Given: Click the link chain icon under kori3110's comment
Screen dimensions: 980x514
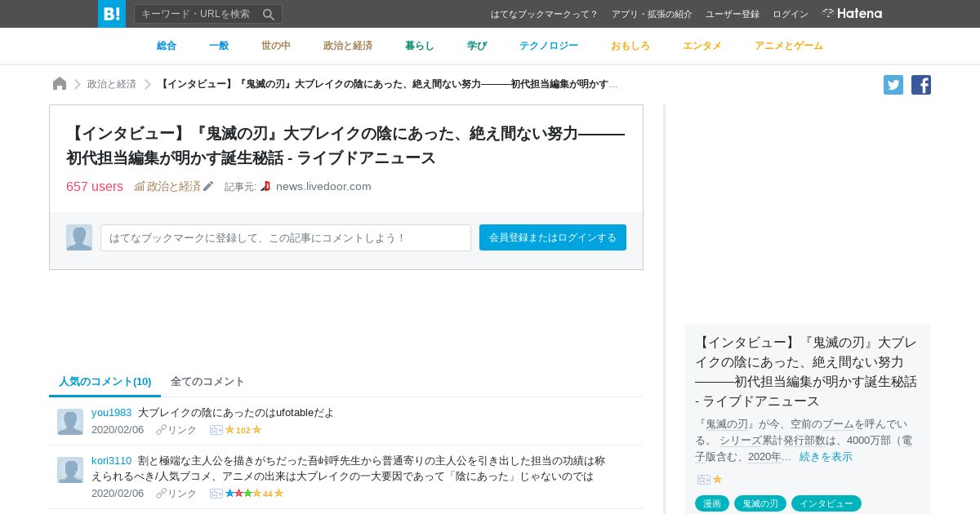Looking at the screenshot, I should pyautogui.click(x=161, y=494).
